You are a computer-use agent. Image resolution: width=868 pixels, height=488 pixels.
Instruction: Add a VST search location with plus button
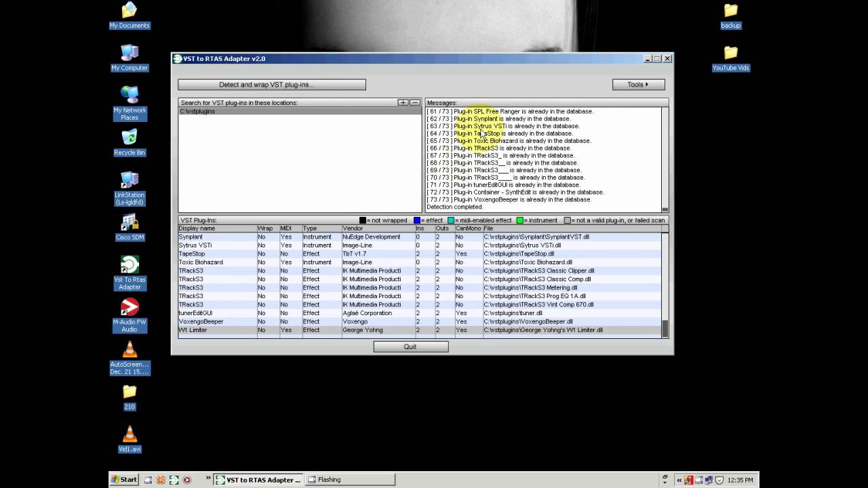pos(403,103)
